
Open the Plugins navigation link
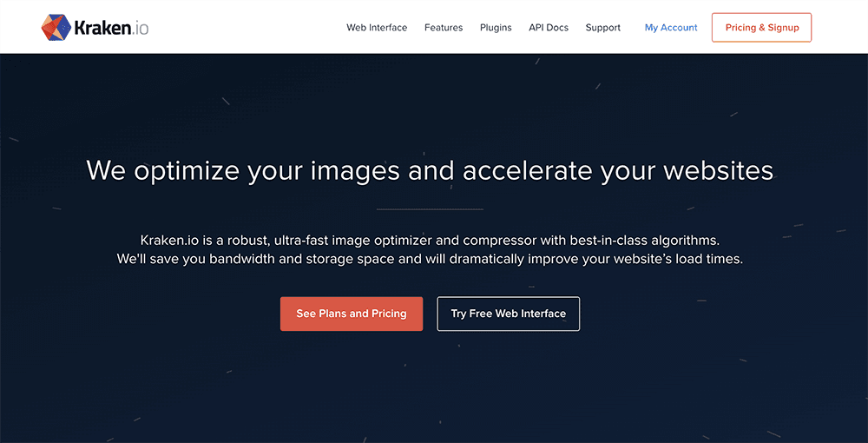[496, 28]
